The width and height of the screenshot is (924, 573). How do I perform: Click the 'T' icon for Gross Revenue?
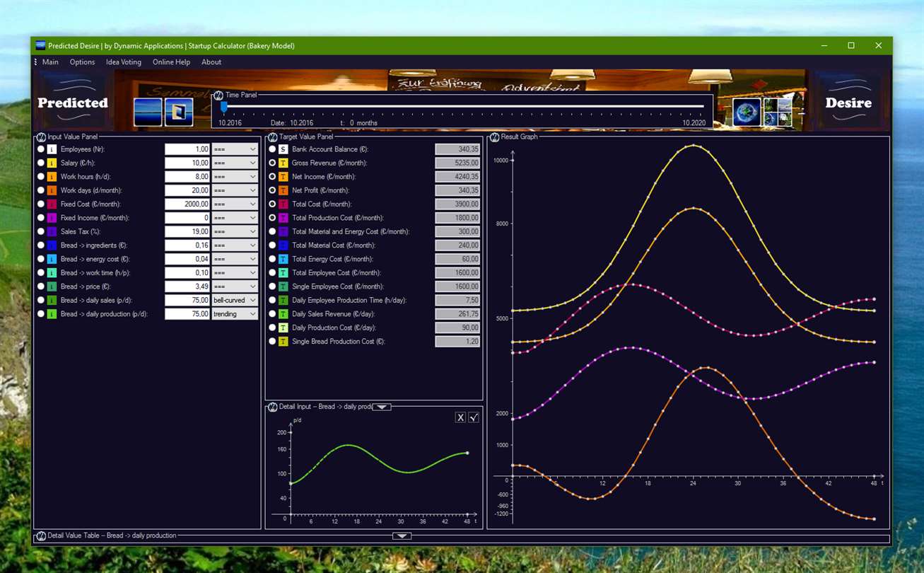(x=283, y=163)
